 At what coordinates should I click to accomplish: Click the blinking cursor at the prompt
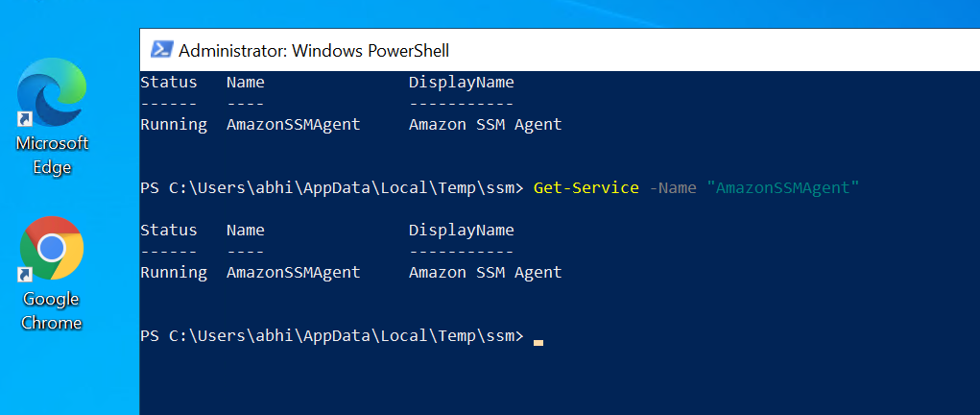point(538,342)
